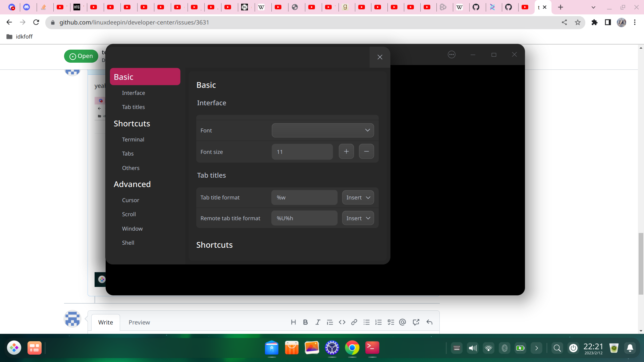Launch the terminal from the dock

coord(372,348)
